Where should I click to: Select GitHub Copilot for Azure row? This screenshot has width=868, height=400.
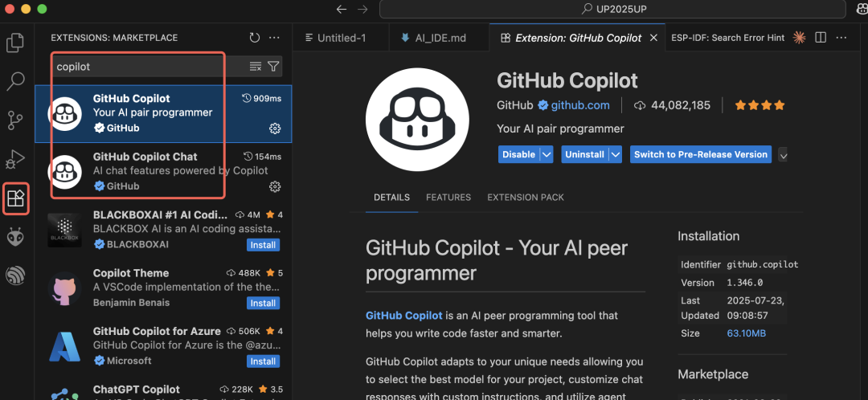(x=163, y=345)
